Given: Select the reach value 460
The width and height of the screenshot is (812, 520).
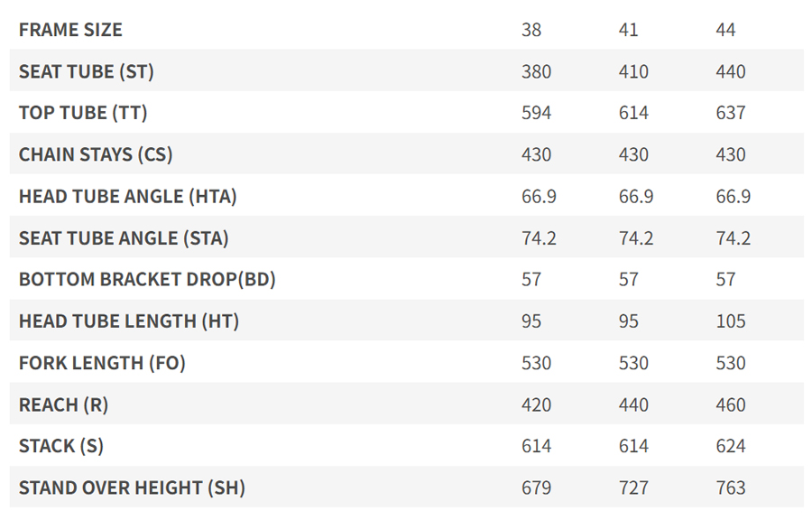Looking at the screenshot, I should [730, 404].
